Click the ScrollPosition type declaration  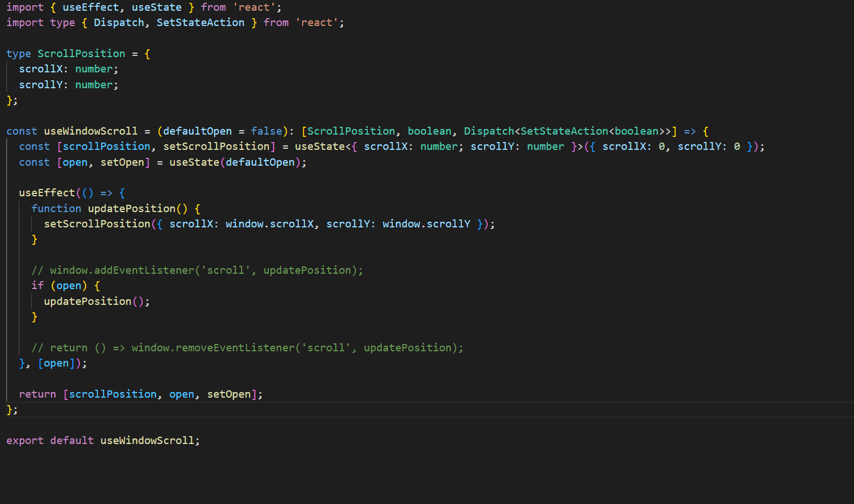tap(81, 53)
